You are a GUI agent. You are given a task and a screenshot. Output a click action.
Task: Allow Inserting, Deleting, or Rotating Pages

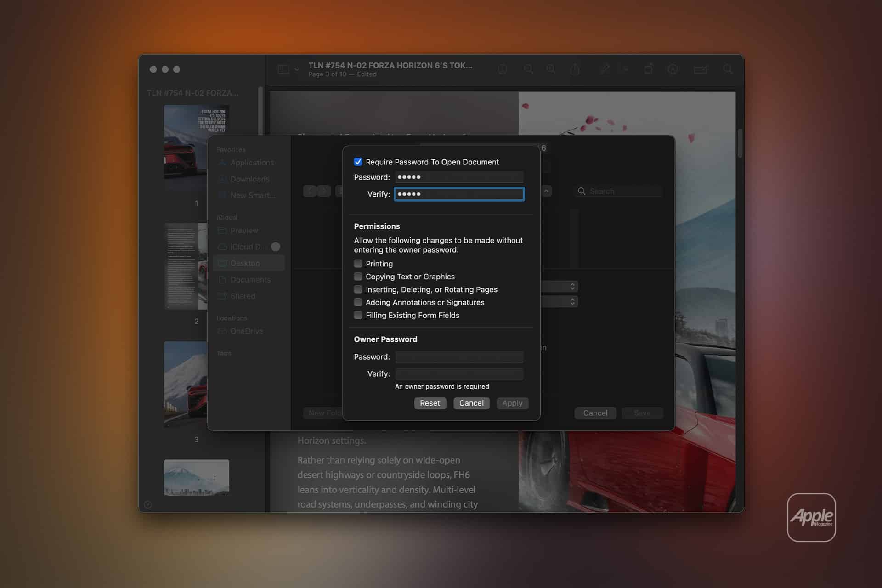[x=358, y=289]
